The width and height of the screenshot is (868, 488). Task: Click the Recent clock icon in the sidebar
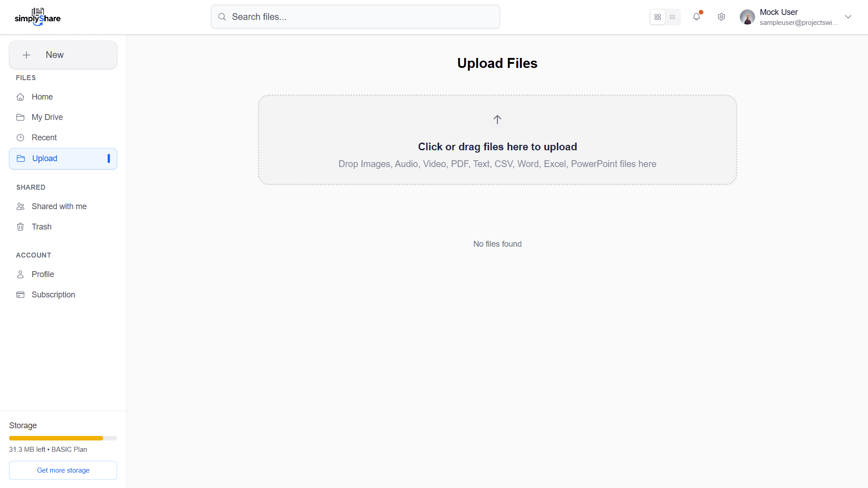click(20, 138)
